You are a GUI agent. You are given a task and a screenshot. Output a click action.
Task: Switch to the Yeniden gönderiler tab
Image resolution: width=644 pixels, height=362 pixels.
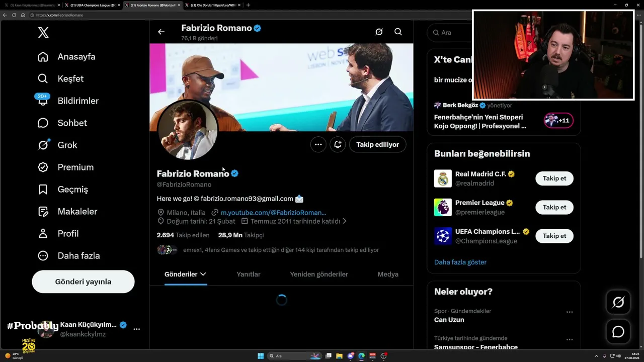coord(319,275)
